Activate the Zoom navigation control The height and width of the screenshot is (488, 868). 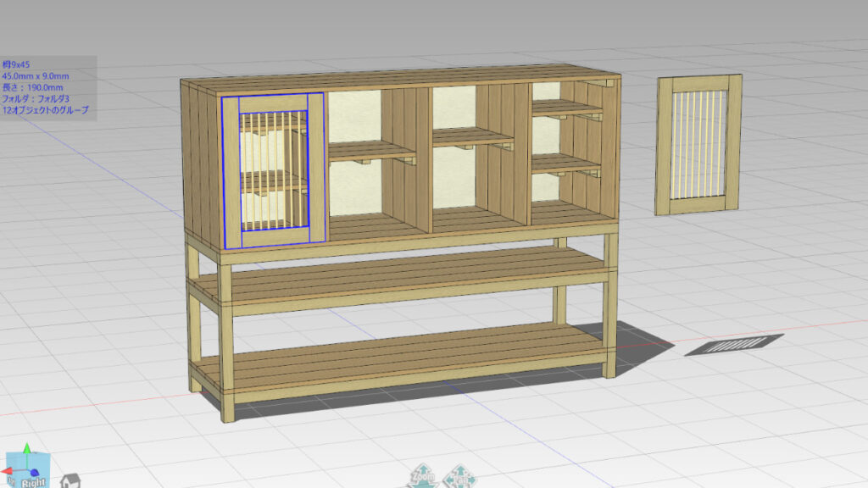421,476
